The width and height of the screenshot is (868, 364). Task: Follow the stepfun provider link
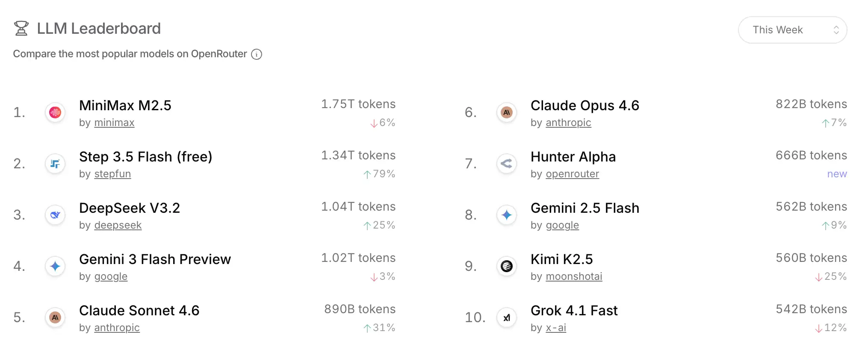click(x=112, y=174)
